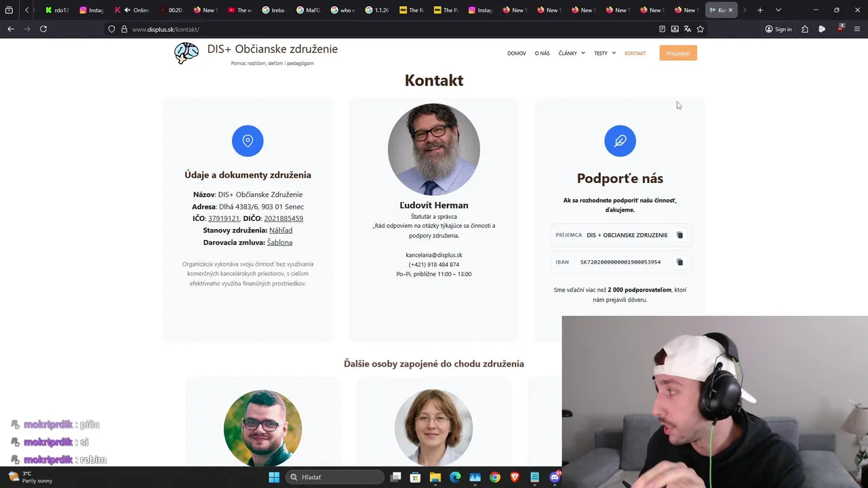Mute the Online tab audio
The height and width of the screenshot is (488, 868).
tap(127, 10)
